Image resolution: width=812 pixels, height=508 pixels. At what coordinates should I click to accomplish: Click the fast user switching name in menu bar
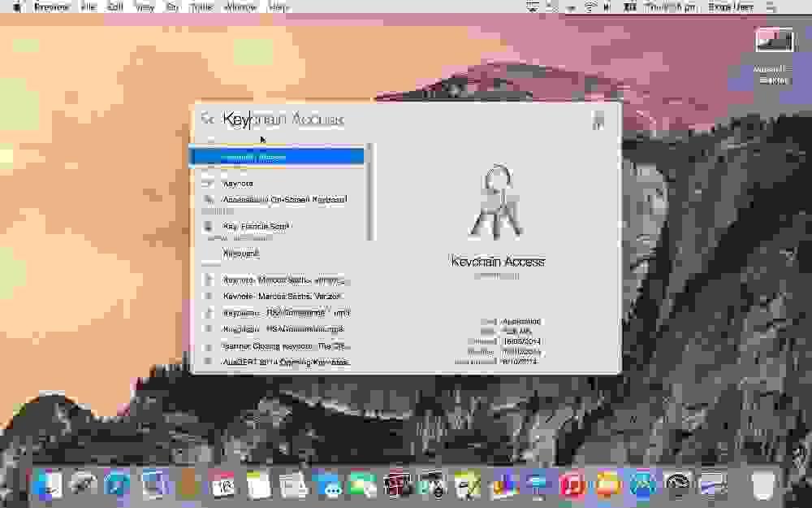[729, 7]
